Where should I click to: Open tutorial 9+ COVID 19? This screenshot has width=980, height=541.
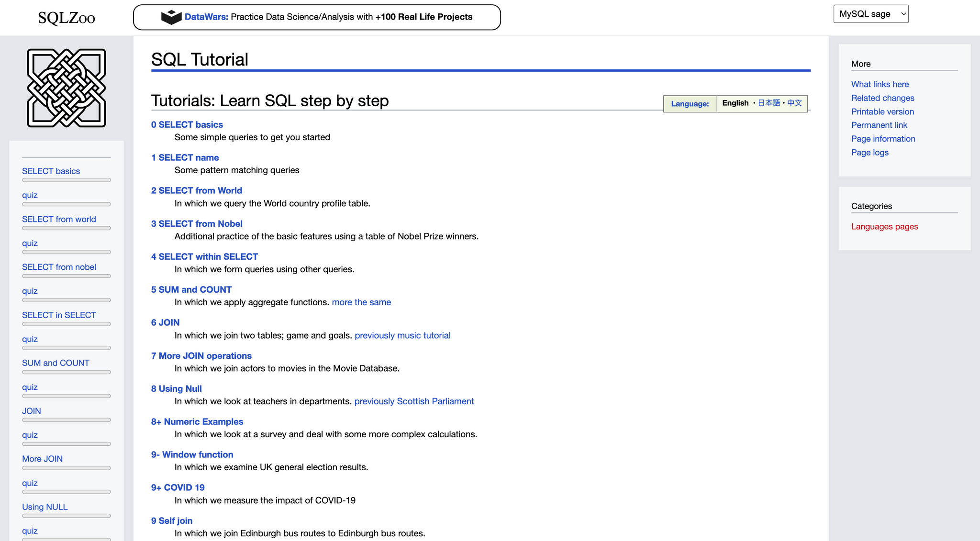[178, 487]
